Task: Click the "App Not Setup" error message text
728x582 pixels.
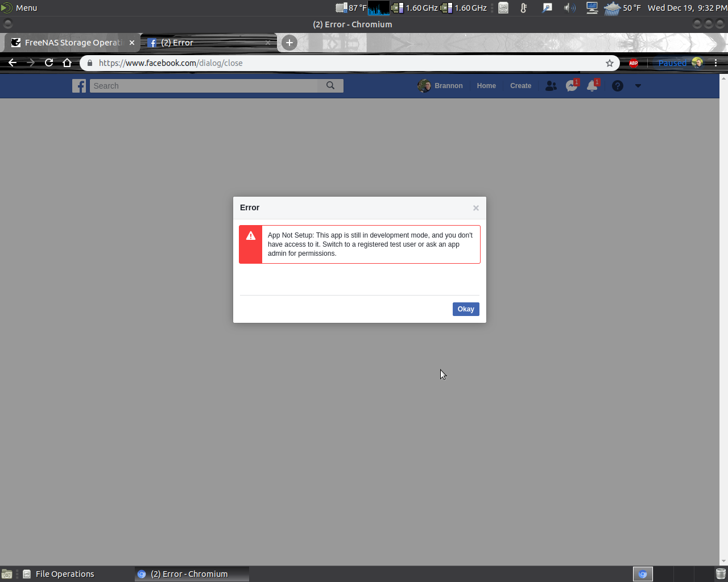Action: point(370,244)
